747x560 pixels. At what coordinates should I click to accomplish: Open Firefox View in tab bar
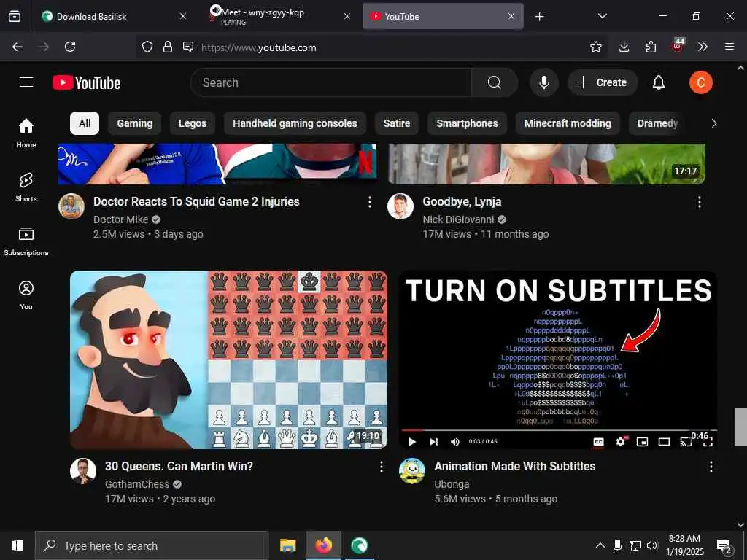coord(15,16)
